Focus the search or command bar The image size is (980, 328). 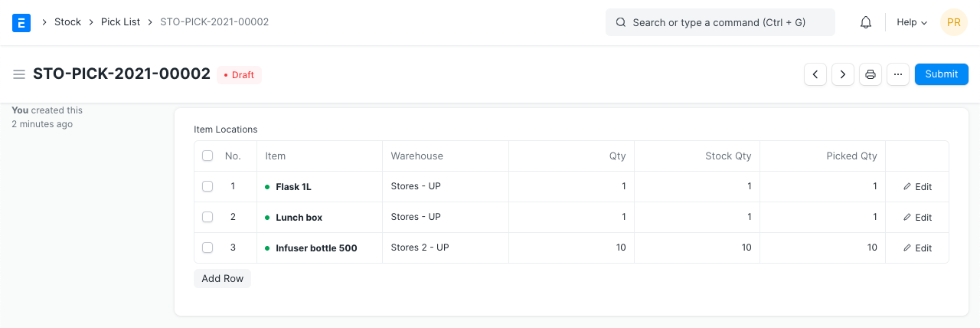click(x=720, y=22)
